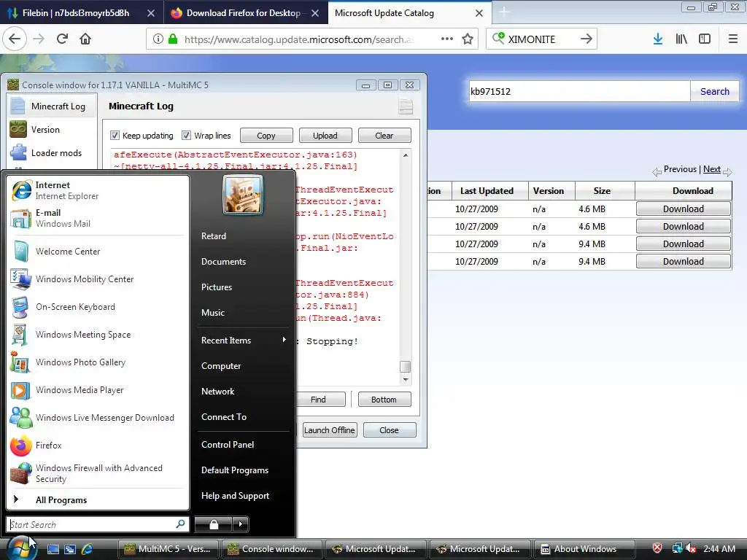Screen dimensions: 747x560
Task: Open Music in Start menu
Action: [213, 313]
